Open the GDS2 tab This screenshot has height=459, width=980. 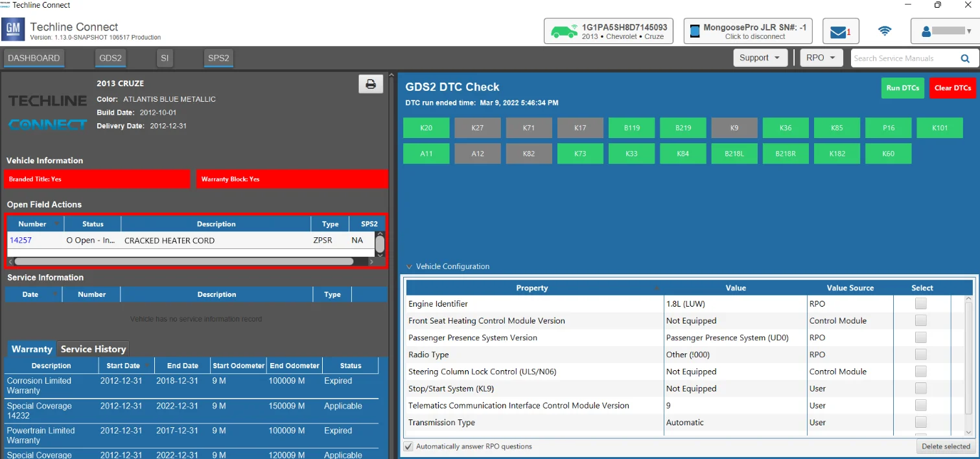point(110,58)
